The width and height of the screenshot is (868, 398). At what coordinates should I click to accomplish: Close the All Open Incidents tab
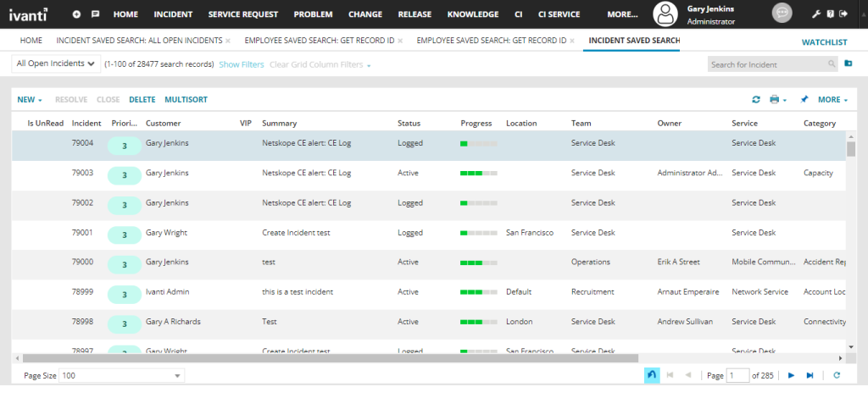[x=227, y=41]
